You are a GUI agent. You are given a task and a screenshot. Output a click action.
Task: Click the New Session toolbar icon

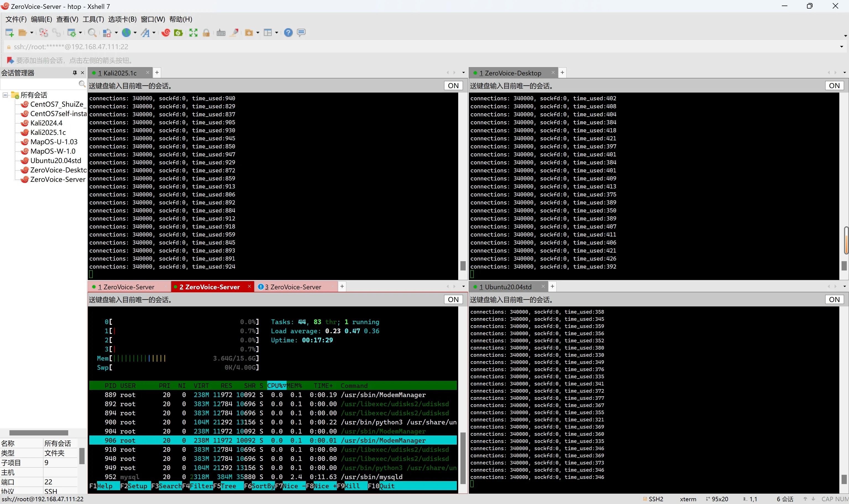[9, 33]
